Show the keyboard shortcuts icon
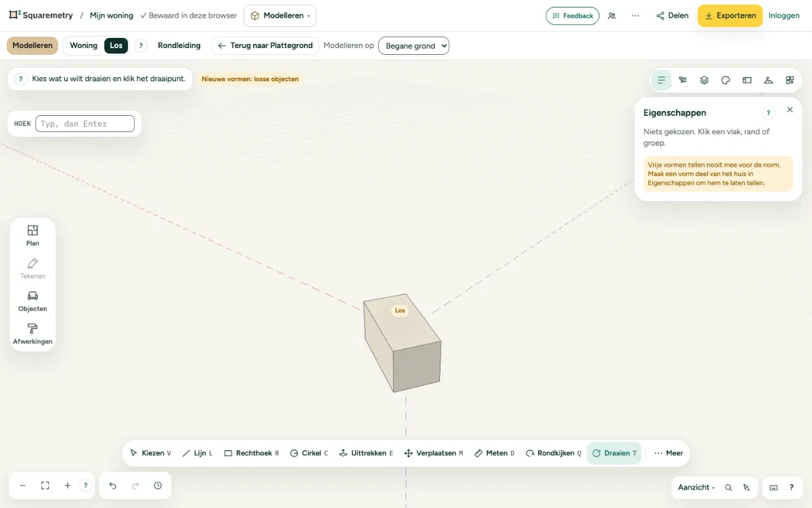Image resolution: width=812 pixels, height=508 pixels. coord(773,488)
